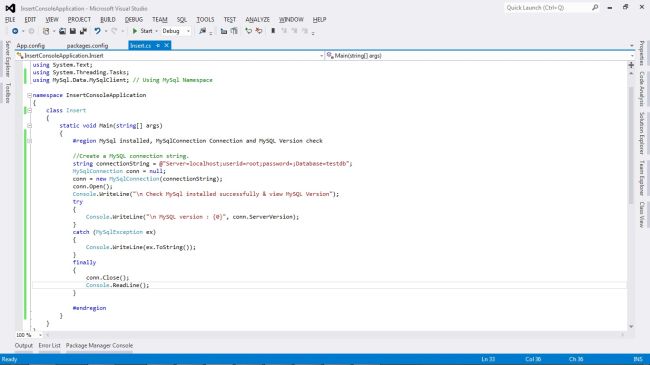The width and height of the screenshot is (650, 365).
Task: Open the Package Manager Console tab
Action: 99,346
